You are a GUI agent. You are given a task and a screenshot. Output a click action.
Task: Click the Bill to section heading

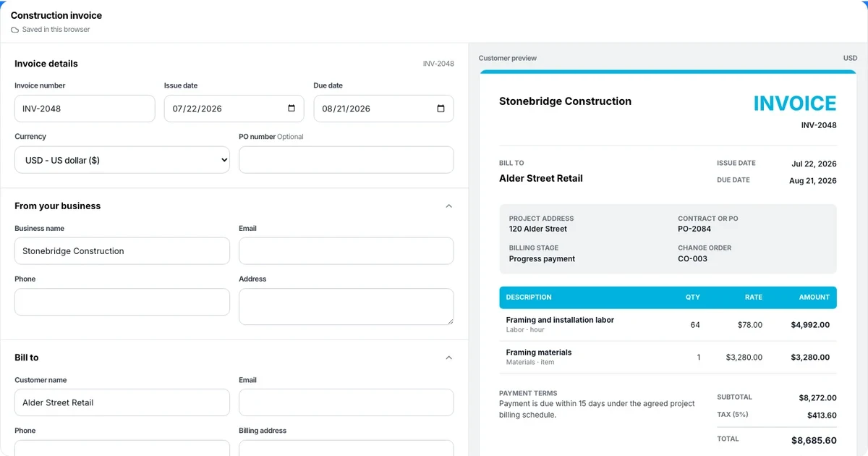coord(27,358)
